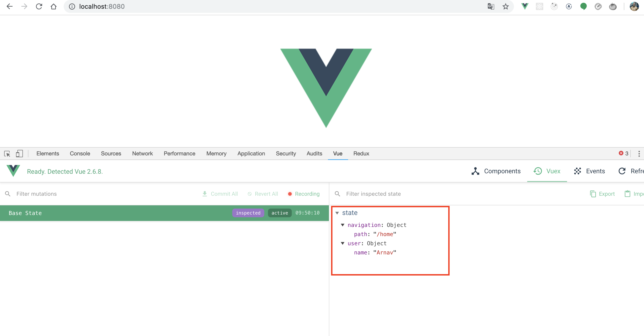Open the Redux tab in DevTools
Screen dimensions: 644x336
pyautogui.click(x=361, y=153)
